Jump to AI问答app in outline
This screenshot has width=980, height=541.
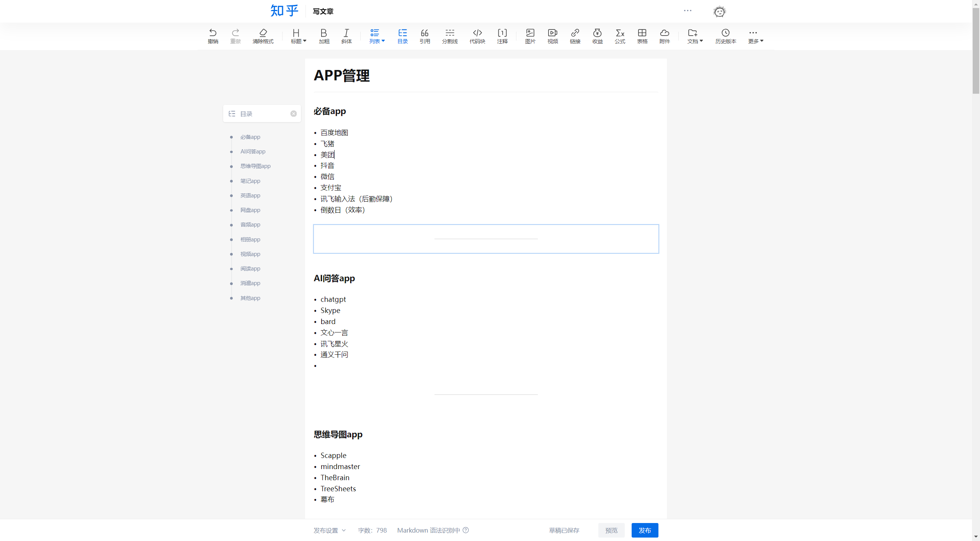click(x=253, y=152)
